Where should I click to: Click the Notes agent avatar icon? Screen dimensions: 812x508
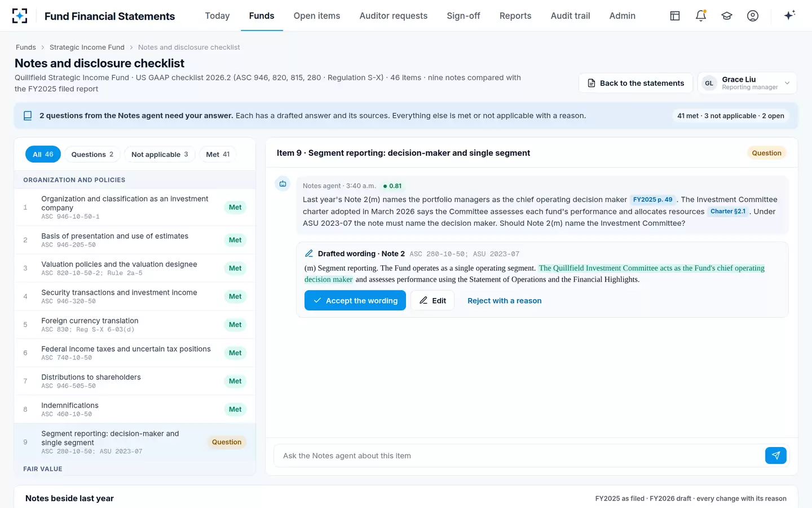[x=283, y=184]
